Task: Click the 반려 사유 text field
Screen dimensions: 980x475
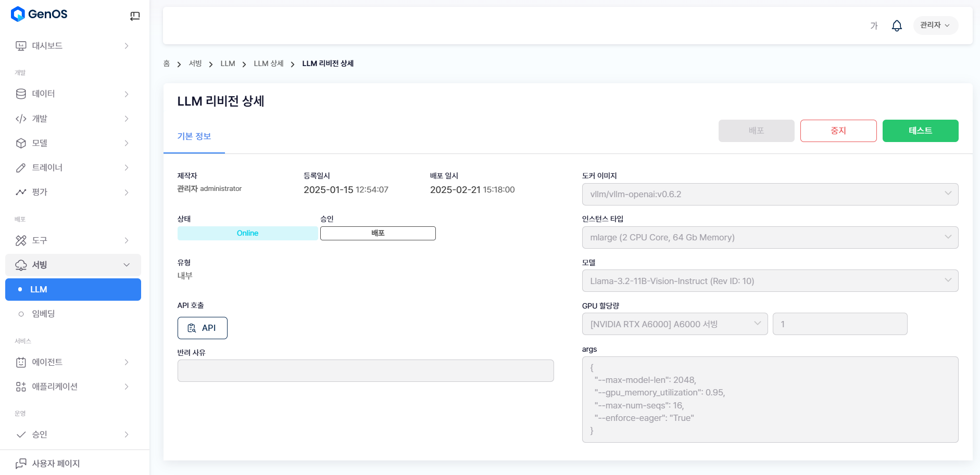Action: click(365, 370)
